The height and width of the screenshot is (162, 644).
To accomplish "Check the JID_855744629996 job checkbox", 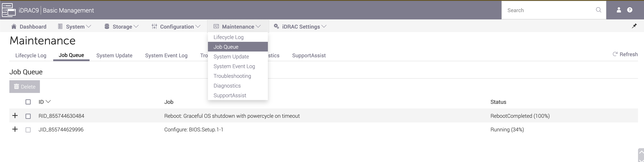I will 28,130.
